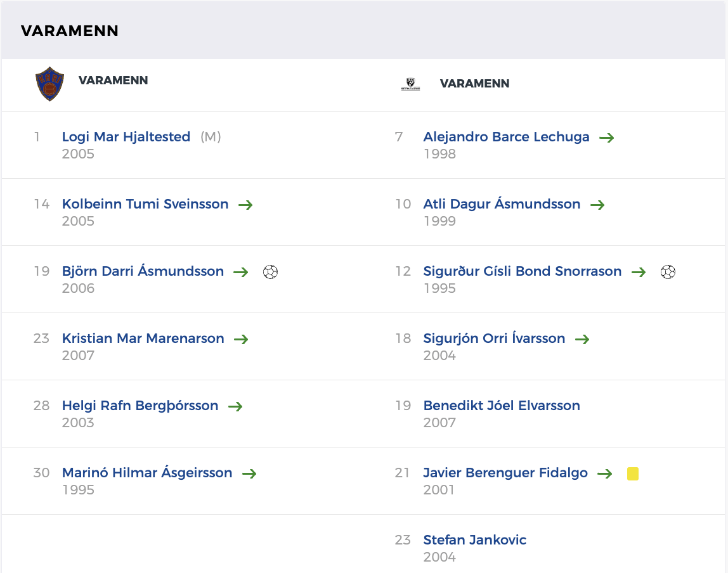Viewport: 728px width, 573px height.
Task: Click substitution arrow beside Helgi Rafn Bergþórsson
Action: [235, 406]
